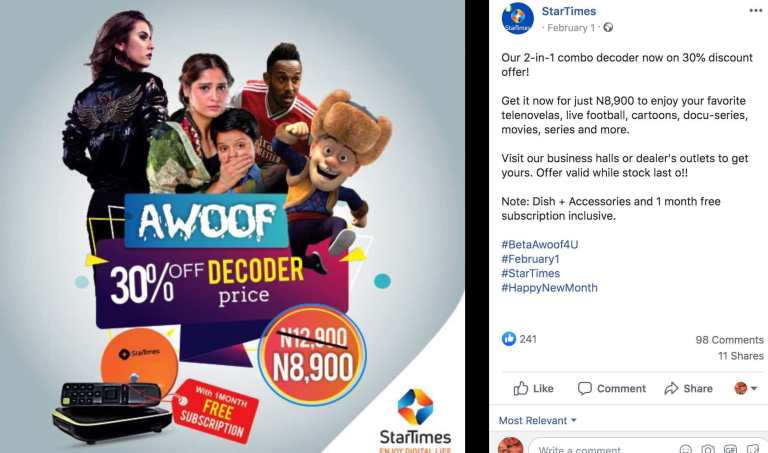Viewport: 768px width, 453px height.
Task: Open the StarTimes page name link
Action: point(569,11)
